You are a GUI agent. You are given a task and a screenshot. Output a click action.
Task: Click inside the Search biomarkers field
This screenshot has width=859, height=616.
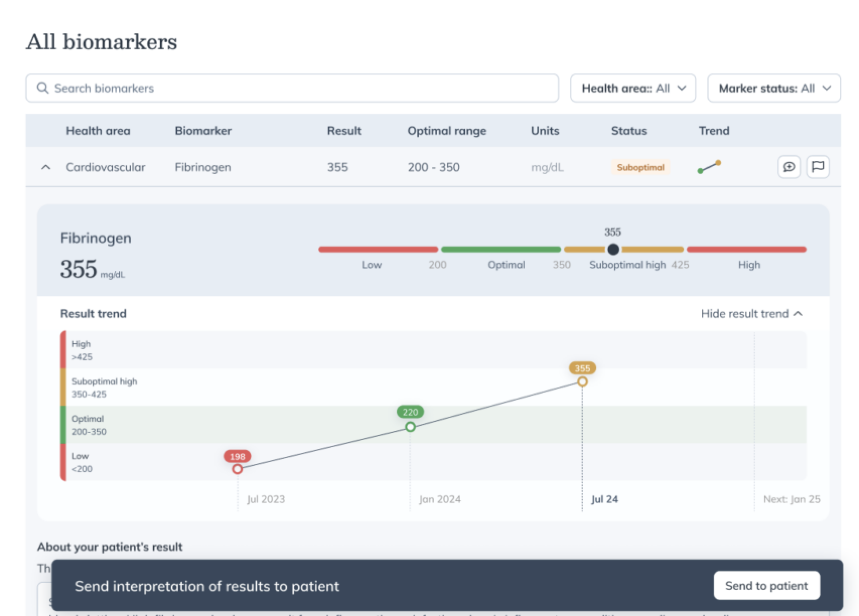pos(201,88)
